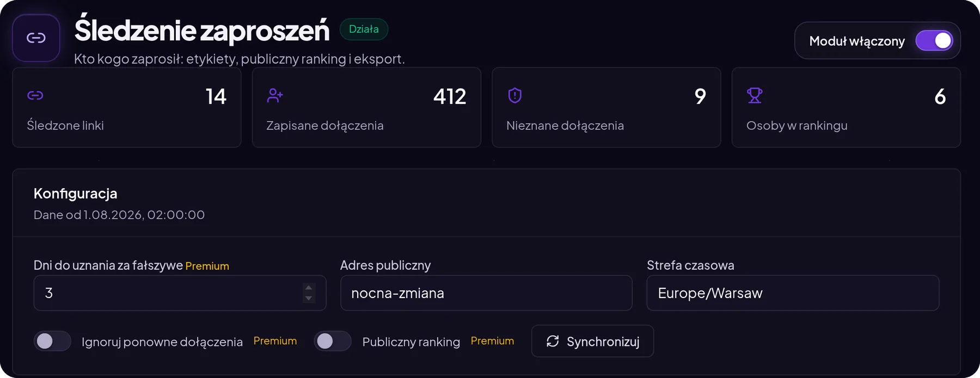Enable Ignoruj ponowne dołączenia toggle
Screen dimensions: 980x378
point(52,341)
